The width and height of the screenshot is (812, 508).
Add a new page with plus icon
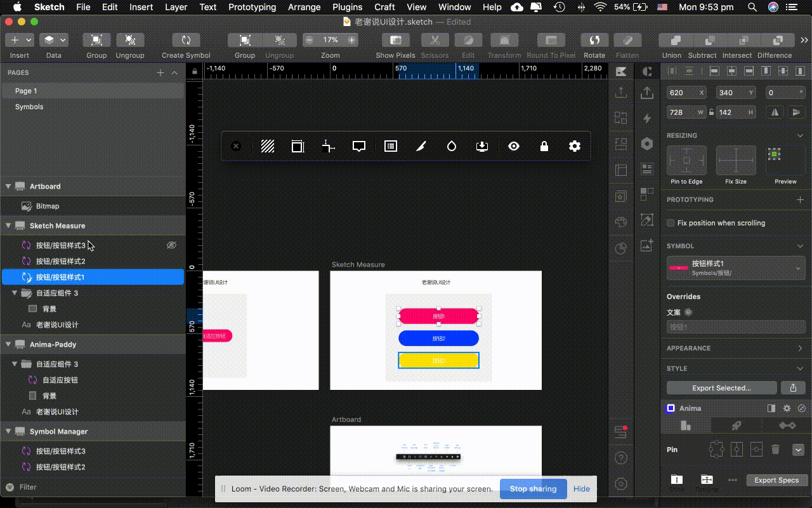click(160, 72)
